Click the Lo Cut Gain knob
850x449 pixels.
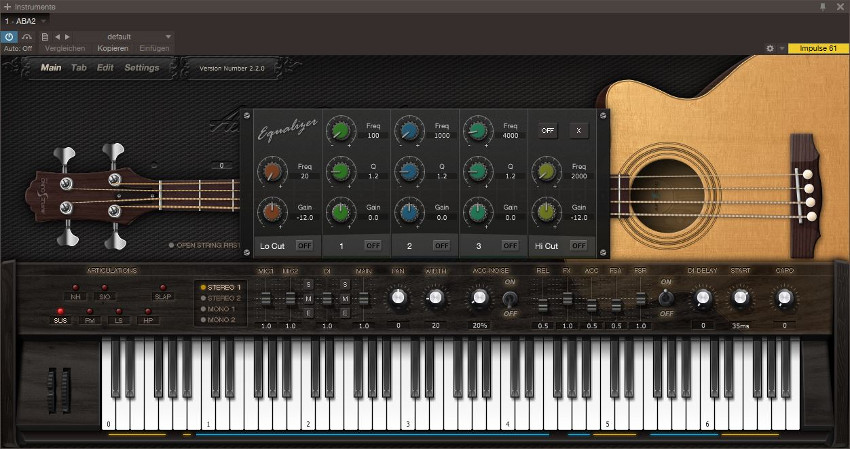pos(272,212)
